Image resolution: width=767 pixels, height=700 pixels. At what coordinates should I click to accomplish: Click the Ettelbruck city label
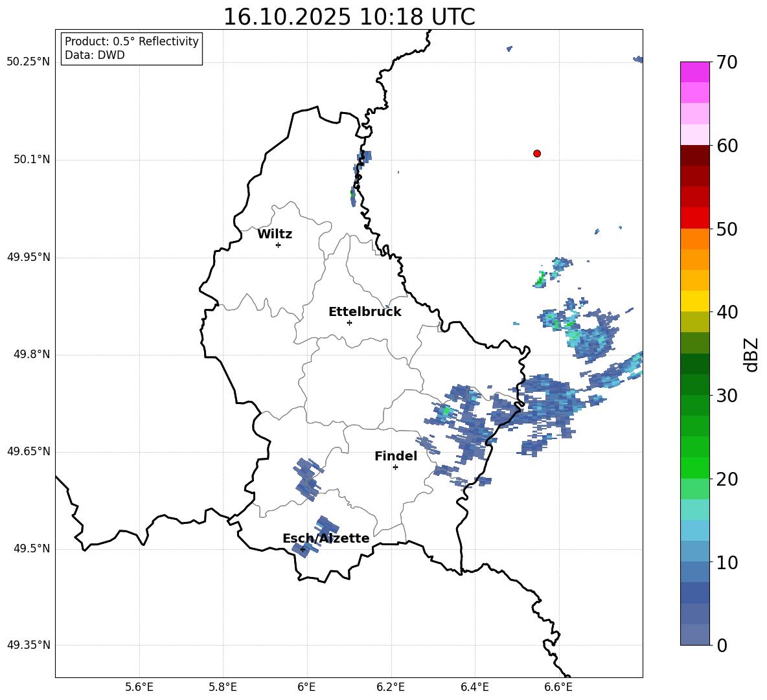click(x=365, y=312)
